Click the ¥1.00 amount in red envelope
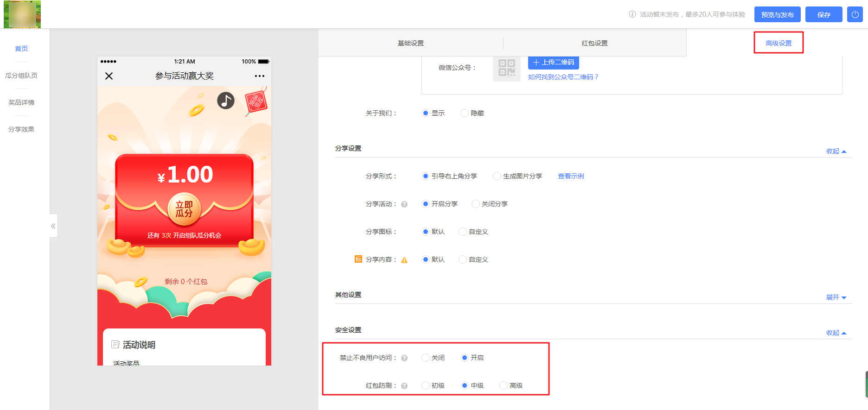Viewport: 868px width, 410px height. (185, 175)
